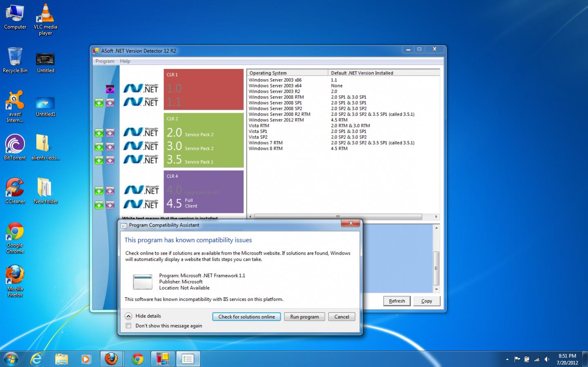Screen dimensions: 588x367
Task: Click the vertical scrollbar thumb of the blue text box
Action: point(436,268)
